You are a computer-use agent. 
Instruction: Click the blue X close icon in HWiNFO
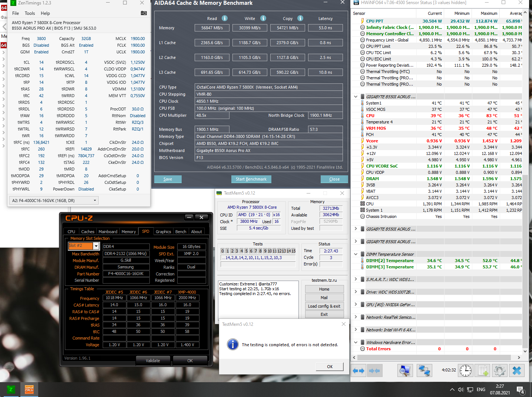click(517, 371)
